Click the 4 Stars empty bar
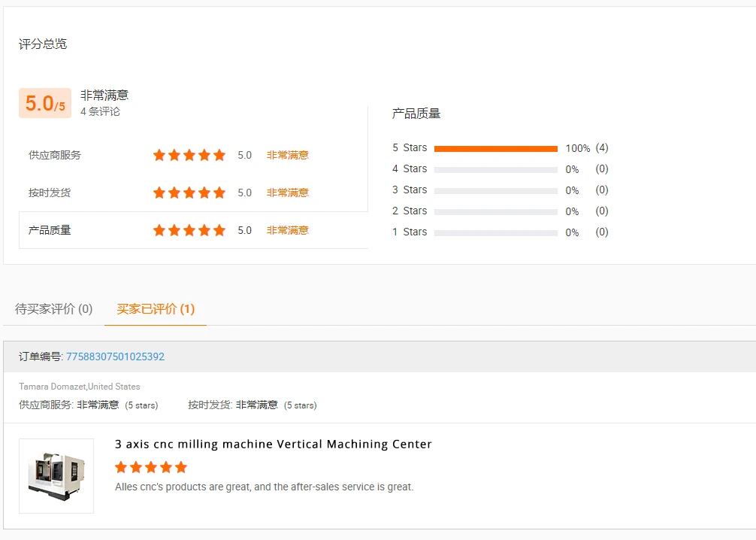 [x=495, y=170]
